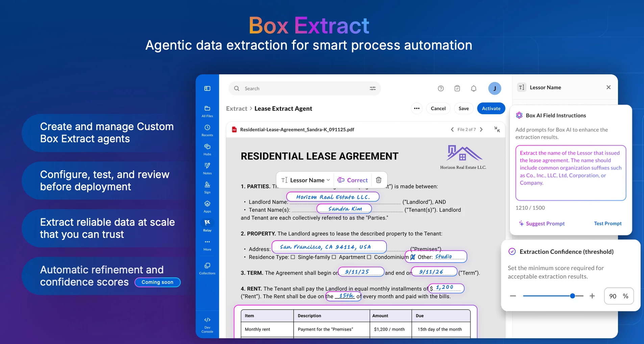
Task: Increase confidence threshold with plus
Action: [x=592, y=296]
